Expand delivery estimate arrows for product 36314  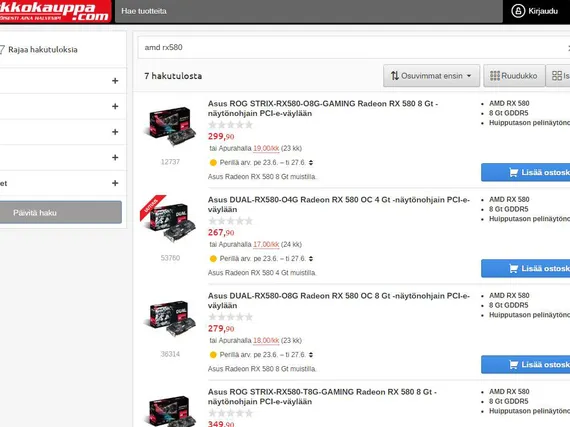tap(311, 355)
